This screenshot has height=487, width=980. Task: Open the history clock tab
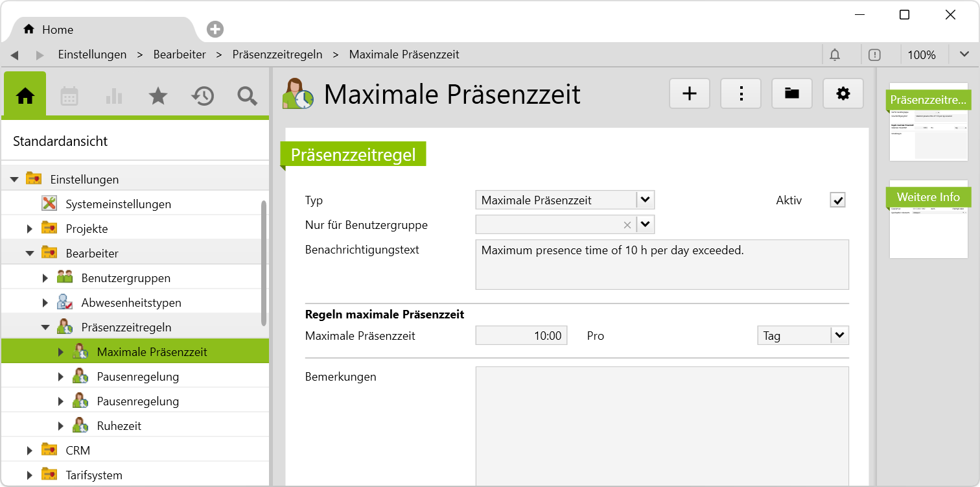[202, 96]
